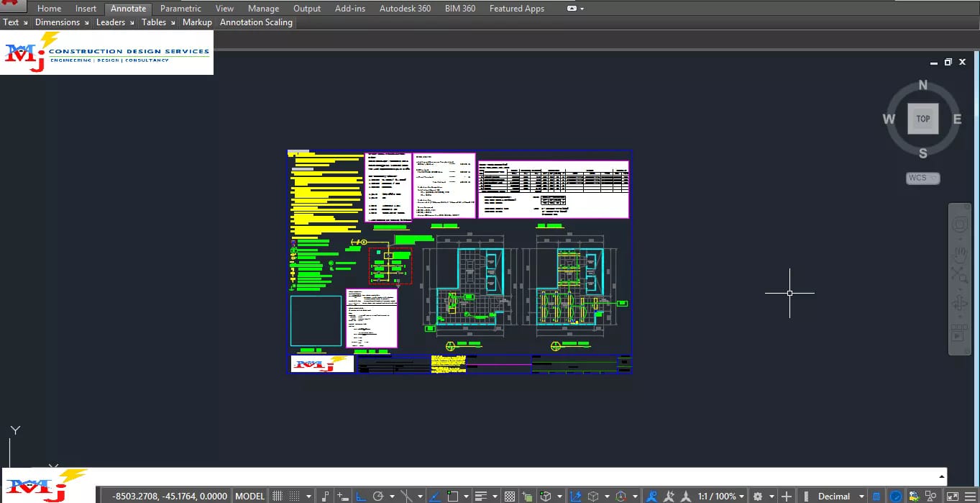Click the 3D object snap icon

pos(545,496)
